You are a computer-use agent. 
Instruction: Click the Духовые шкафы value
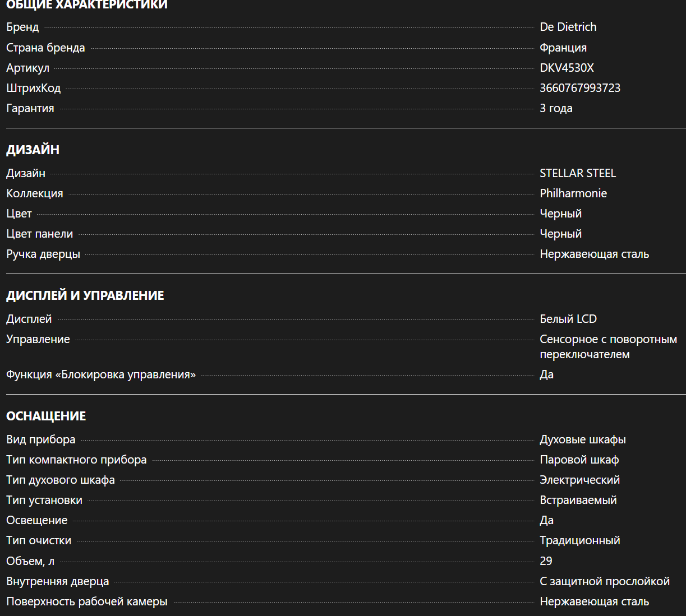pyautogui.click(x=582, y=439)
